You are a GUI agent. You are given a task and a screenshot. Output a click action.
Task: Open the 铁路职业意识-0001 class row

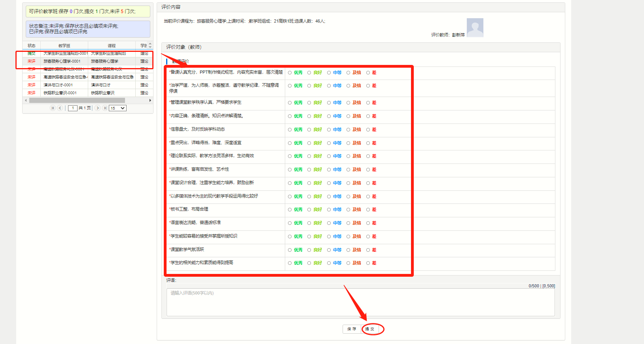(60, 93)
